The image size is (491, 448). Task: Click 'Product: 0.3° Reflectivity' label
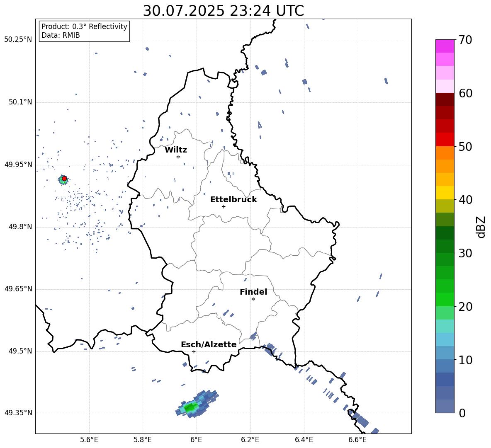pyautogui.click(x=84, y=27)
